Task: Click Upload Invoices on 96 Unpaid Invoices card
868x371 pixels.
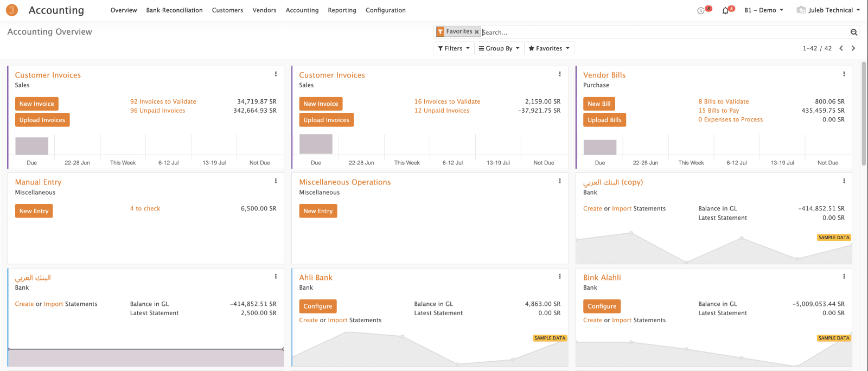Action: tap(42, 120)
